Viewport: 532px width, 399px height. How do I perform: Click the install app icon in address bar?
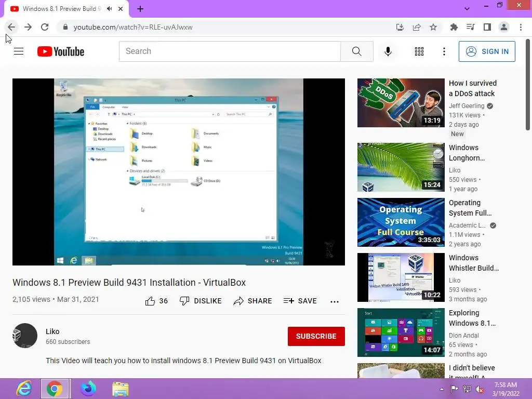coord(400,27)
